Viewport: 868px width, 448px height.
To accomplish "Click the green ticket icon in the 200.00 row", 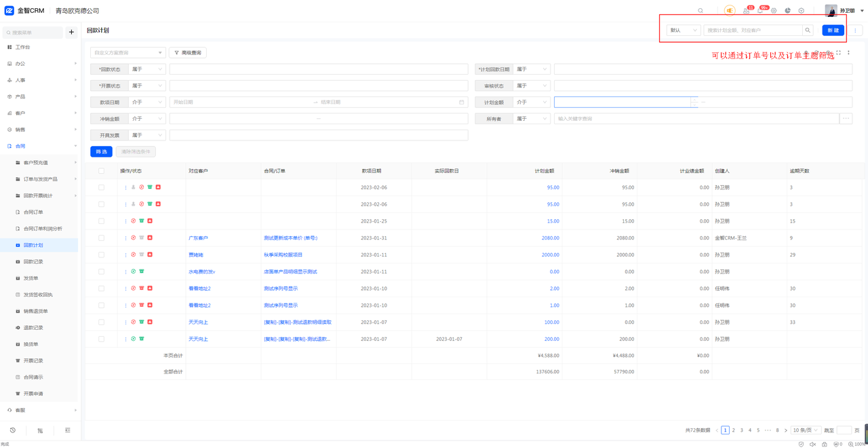I will 142,339.
